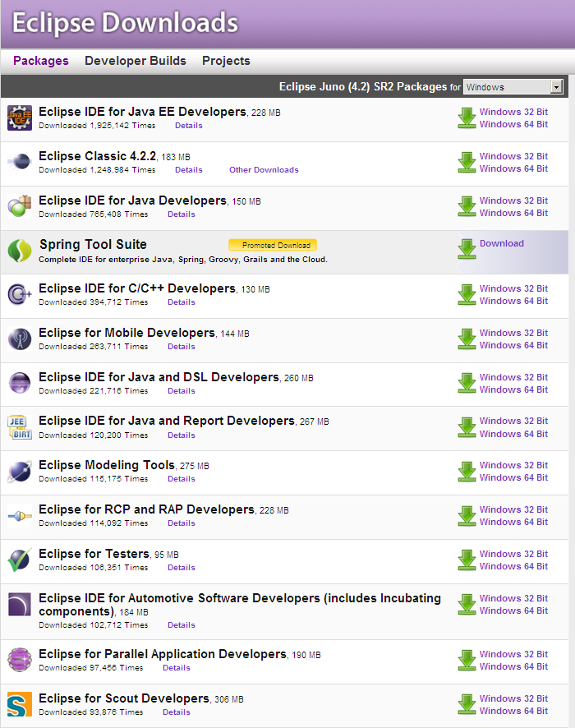Open Eclipse IDE for Java Developers title
Viewport: 575px width, 728px height.
coord(133,200)
